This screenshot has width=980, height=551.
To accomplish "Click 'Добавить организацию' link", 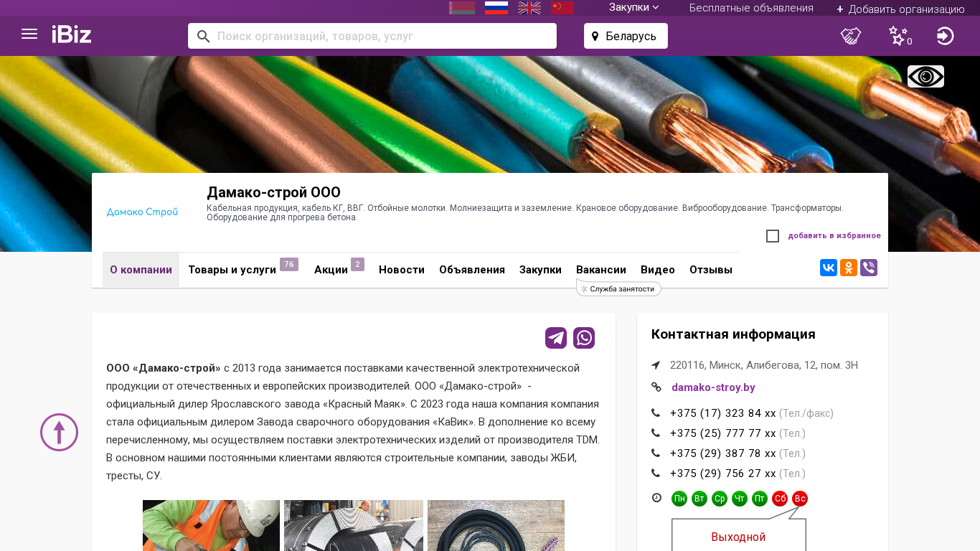I will tap(900, 9).
